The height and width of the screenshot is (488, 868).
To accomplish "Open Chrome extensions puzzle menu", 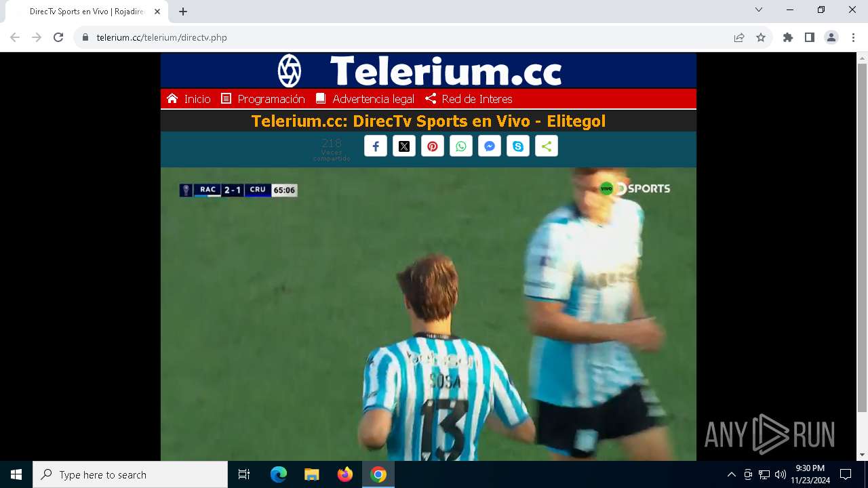I will pos(788,37).
